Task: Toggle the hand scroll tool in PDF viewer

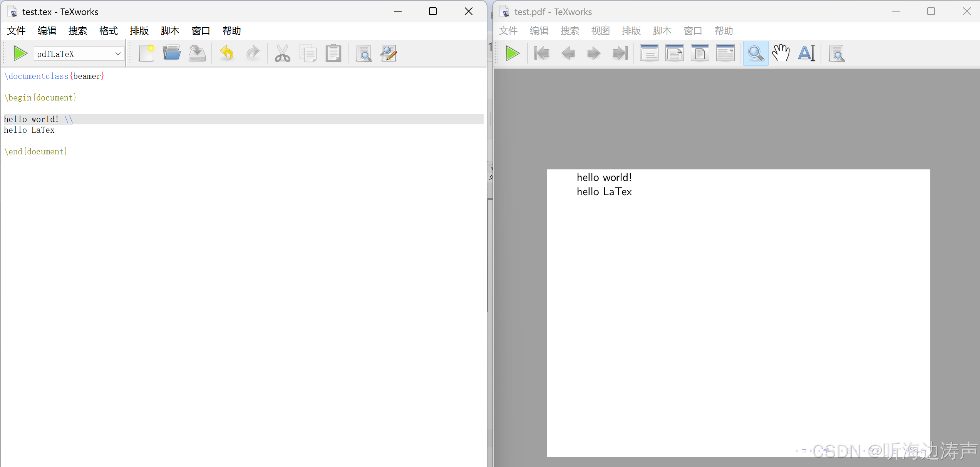Action: [781, 54]
